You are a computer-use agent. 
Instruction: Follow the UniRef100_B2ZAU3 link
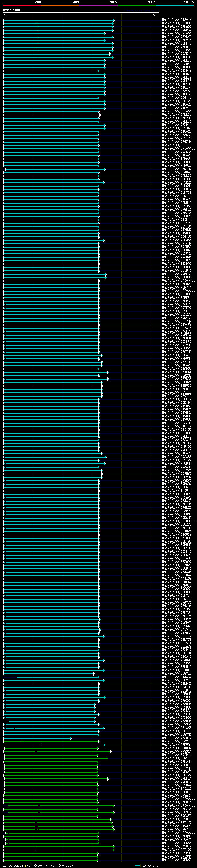pos(177,558)
